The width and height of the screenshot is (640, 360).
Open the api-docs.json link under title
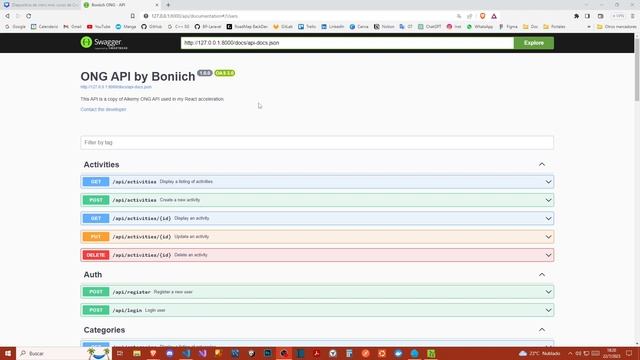point(116,87)
